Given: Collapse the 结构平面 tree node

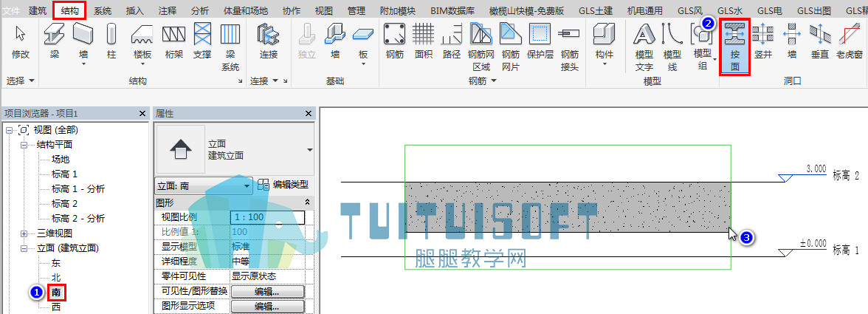Looking at the screenshot, I should pos(24,145).
